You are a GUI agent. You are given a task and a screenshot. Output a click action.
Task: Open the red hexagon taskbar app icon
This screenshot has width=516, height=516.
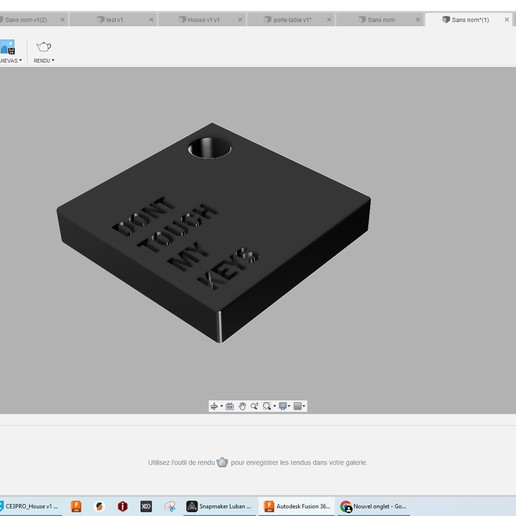coord(123,506)
